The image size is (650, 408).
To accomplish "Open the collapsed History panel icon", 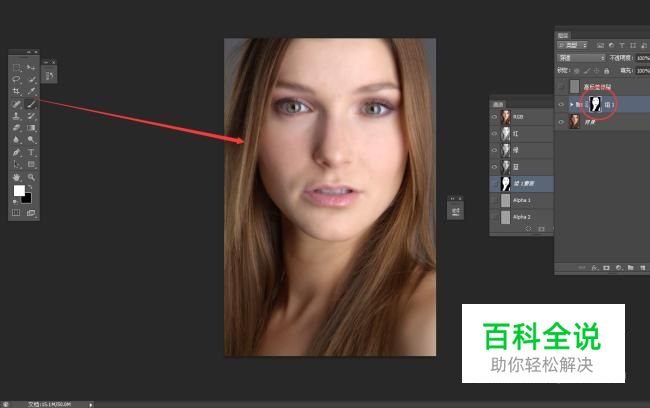I will tap(49, 75).
